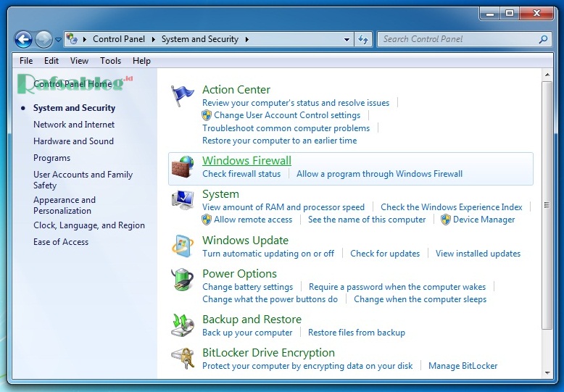Viewport: 564px width, 392px height.
Task: Click the System monitor icon
Action: 183,200
